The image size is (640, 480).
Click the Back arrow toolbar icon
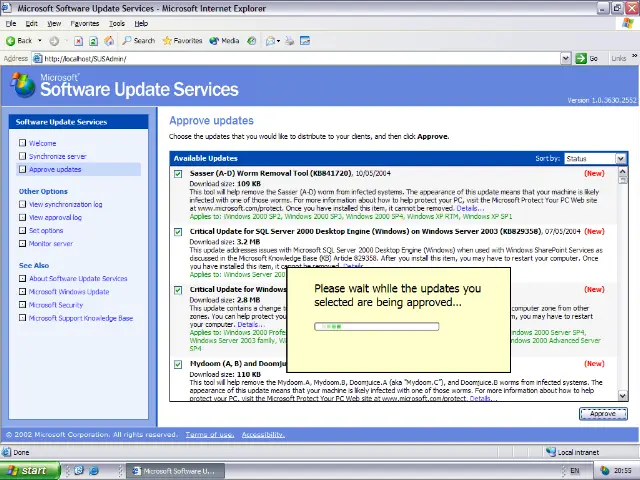(11, 41)
